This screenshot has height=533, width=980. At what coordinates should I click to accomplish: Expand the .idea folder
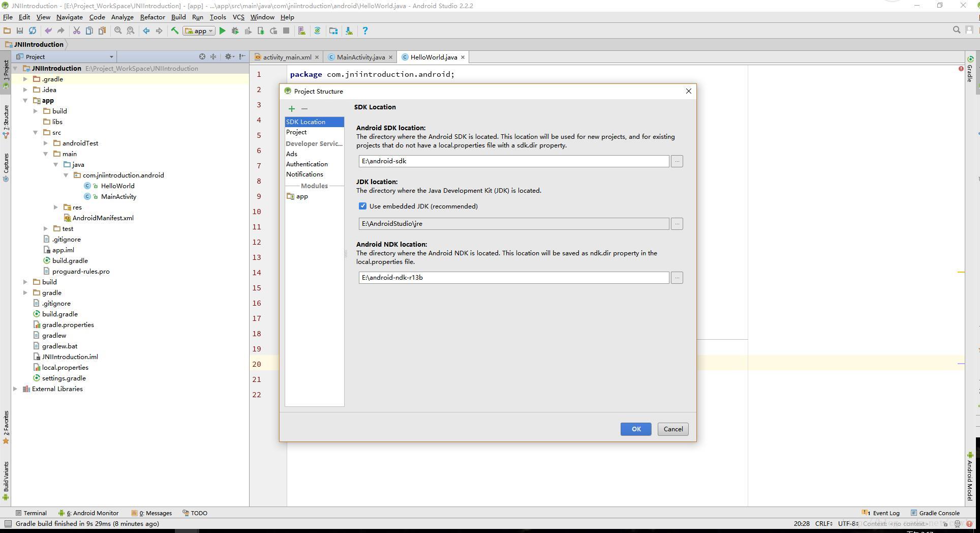coord(25,90)
